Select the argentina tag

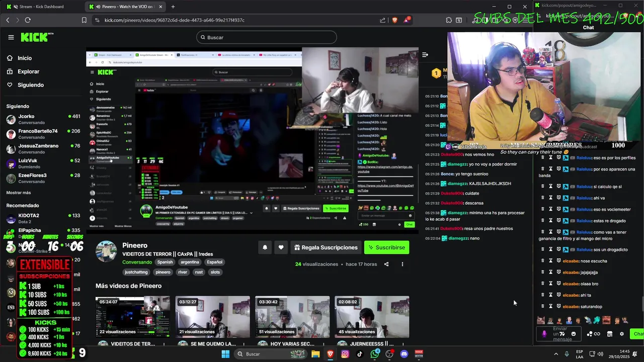[x=190, y=262]
